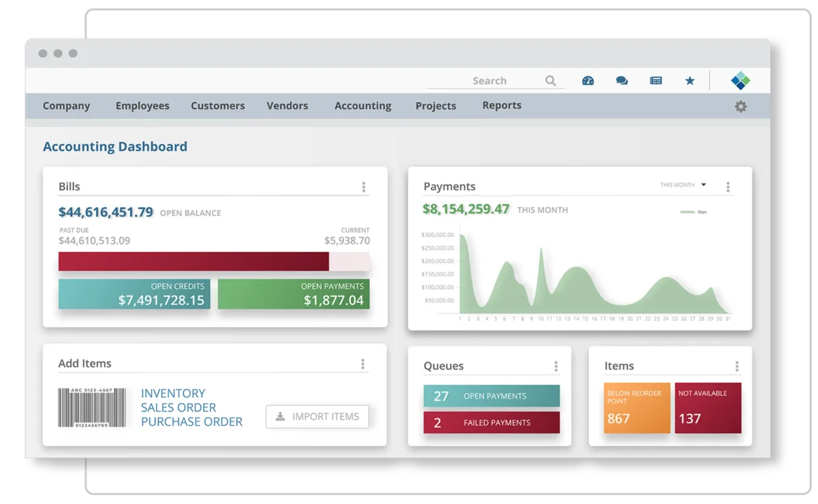This screenshot has height=504, width=818.
Task: Click the star favorites icon
Action: tap(690, 80)
